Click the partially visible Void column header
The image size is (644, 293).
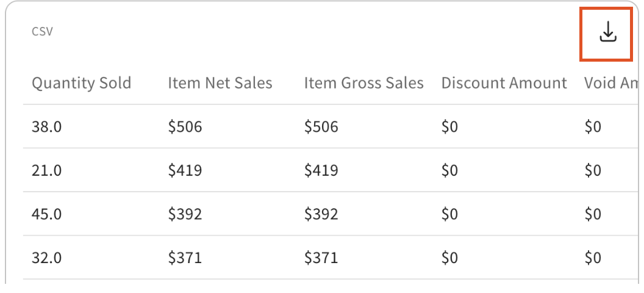pyautogui.click(x=610, y=83)
